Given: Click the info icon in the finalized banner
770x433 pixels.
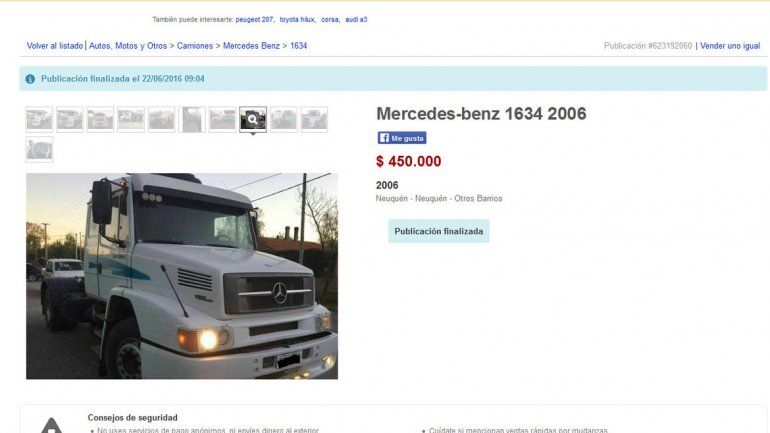Looking at the screenshot, I should pyautogui.click(x=30, y=79).
